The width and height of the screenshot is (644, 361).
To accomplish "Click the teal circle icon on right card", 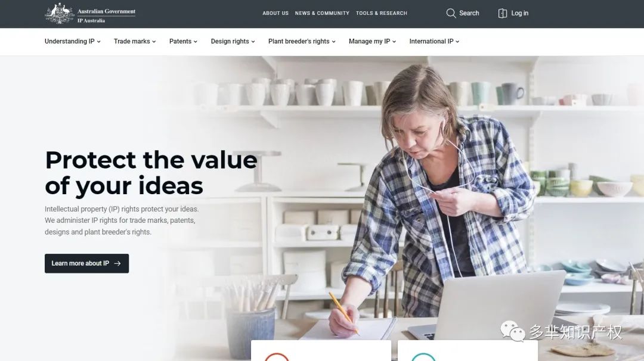I will [x=423, y=357].
